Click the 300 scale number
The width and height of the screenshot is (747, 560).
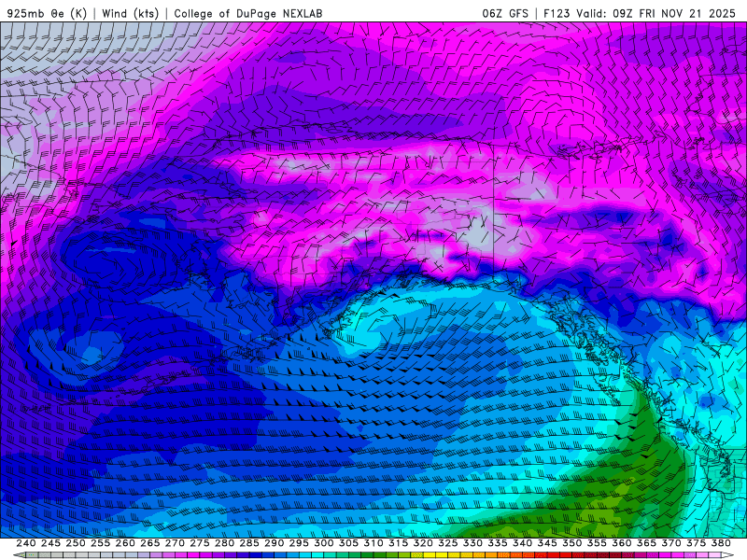click(323, 543)
